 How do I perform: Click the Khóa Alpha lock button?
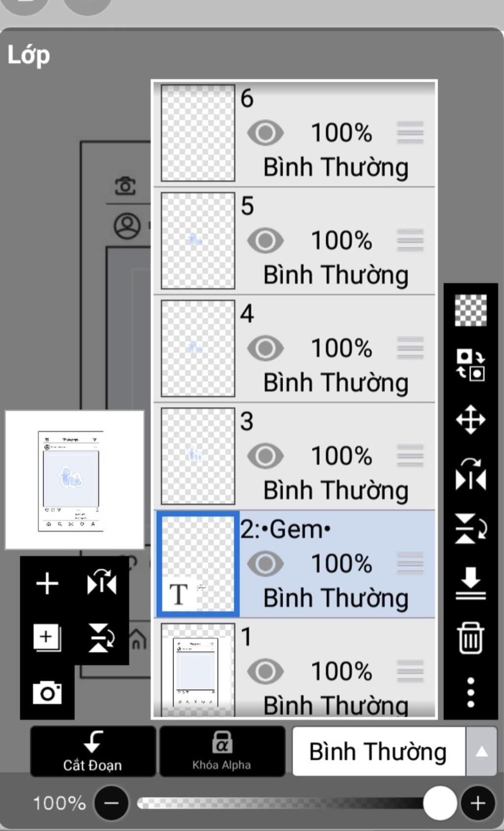point(222,751)
